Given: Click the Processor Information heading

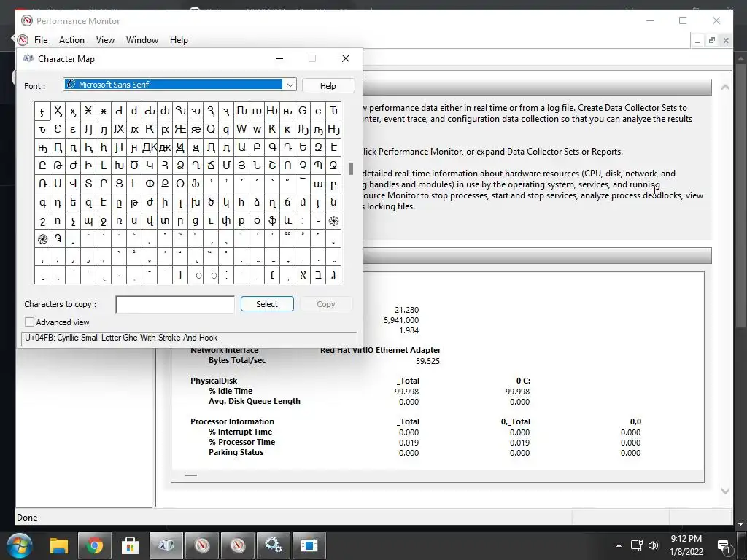Looking at the screenshot, I should click(x=232, y=421).
